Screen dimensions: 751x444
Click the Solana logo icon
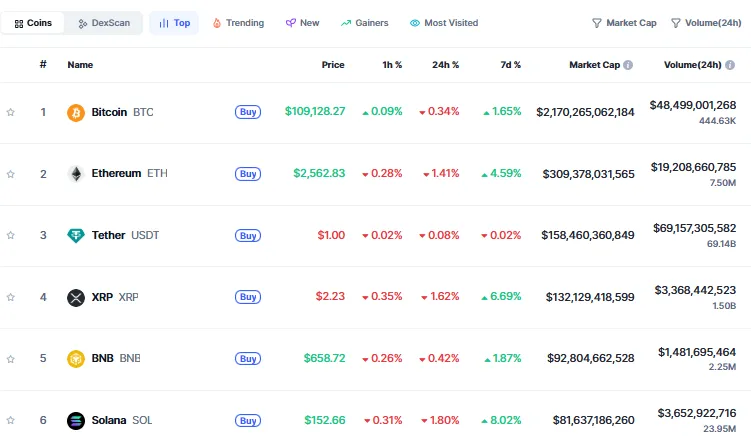pyautogui.click(x=76, y=420)
